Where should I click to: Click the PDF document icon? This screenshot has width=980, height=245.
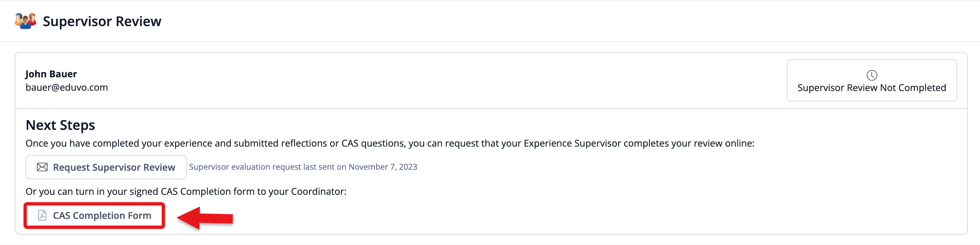(42, 215)
